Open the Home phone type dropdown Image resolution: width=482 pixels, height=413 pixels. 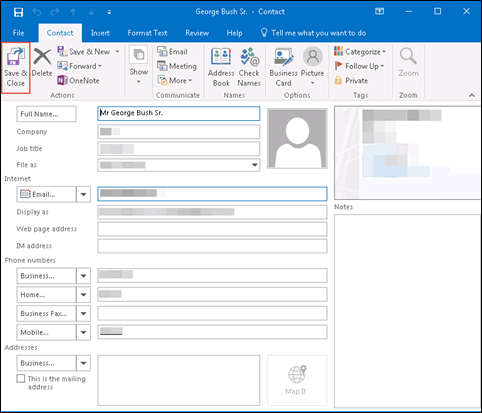click(x=83, y=295)
